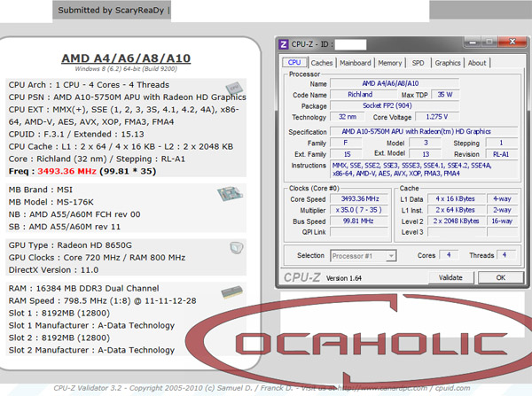Click the CPU-Z Version 1.64 label
This screenshot has width=532, height=396.
pos(344,278)
